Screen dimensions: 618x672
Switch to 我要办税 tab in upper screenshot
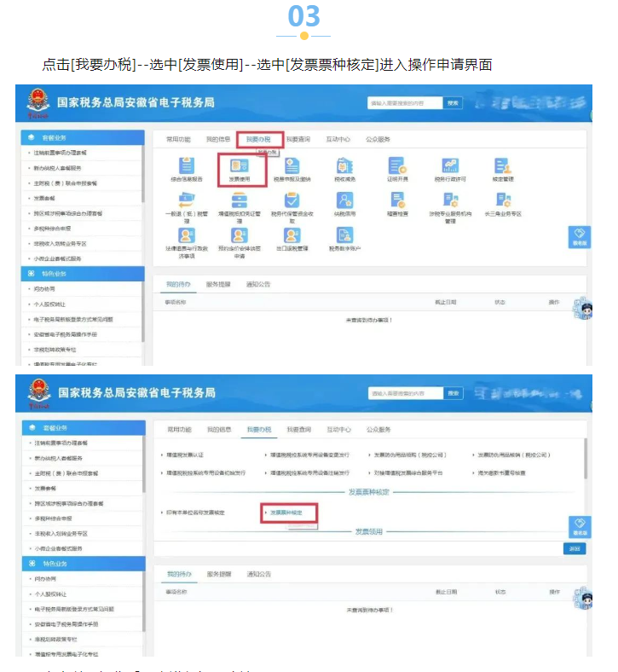tap(258, 139)
